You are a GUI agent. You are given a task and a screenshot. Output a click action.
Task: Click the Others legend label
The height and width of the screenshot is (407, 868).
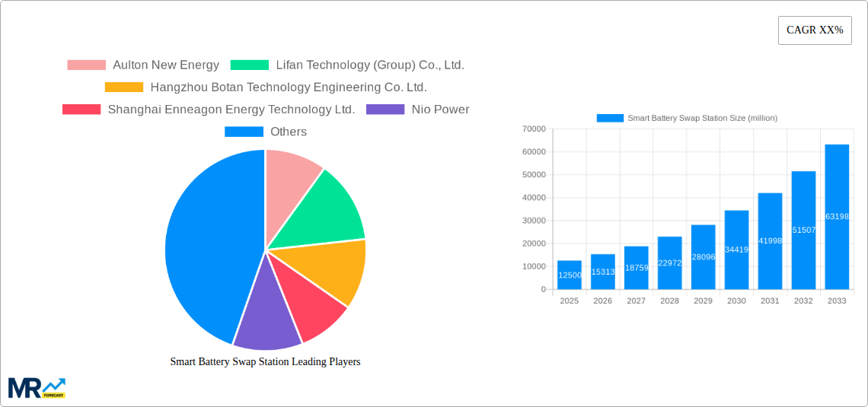(289, 132)
